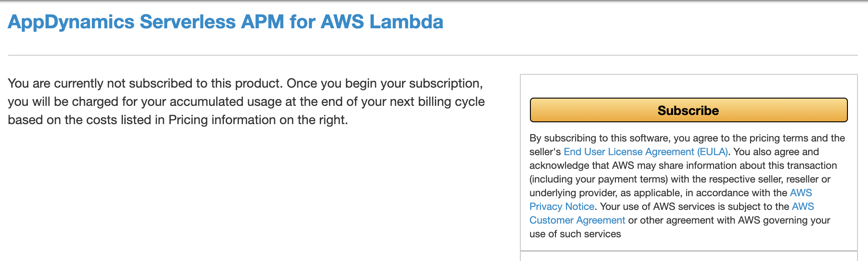Select "Lambda" in the page heading

pos(406,22)
